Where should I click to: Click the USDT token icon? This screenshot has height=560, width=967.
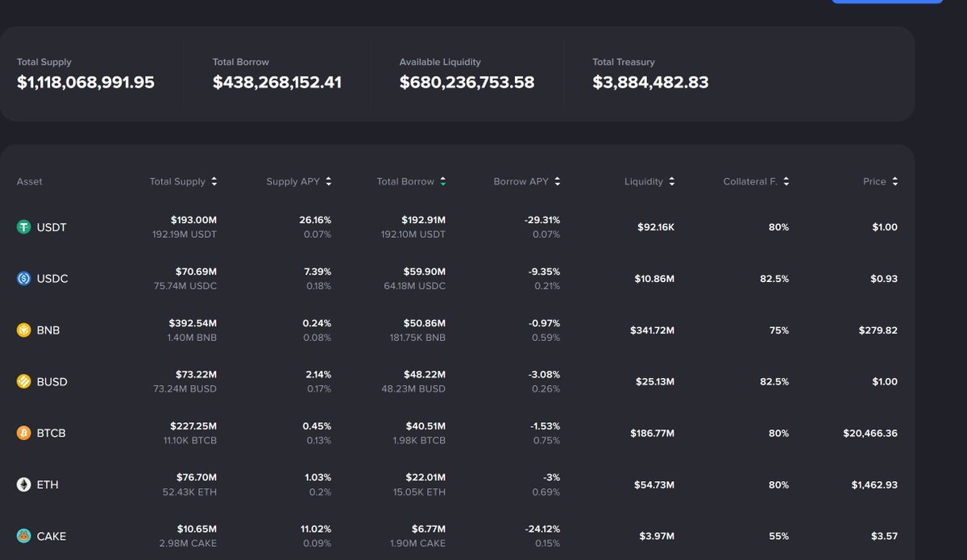click(x=24, y=227)
